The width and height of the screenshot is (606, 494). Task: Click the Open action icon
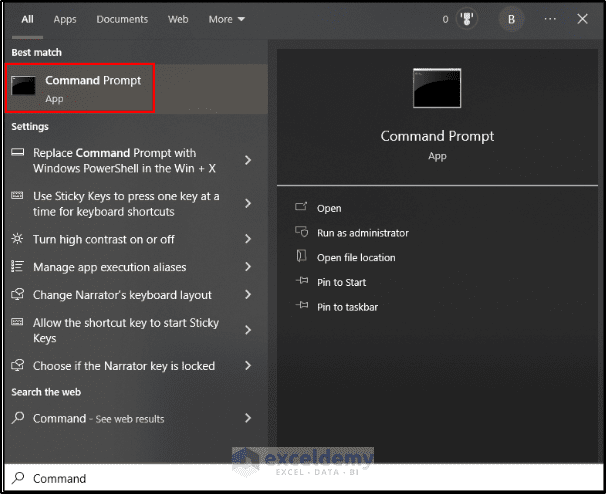coord(301,207)
